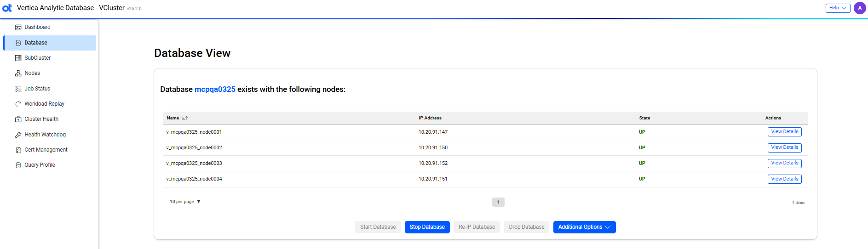Open the mcpqa0325 database link

[215, 89]
